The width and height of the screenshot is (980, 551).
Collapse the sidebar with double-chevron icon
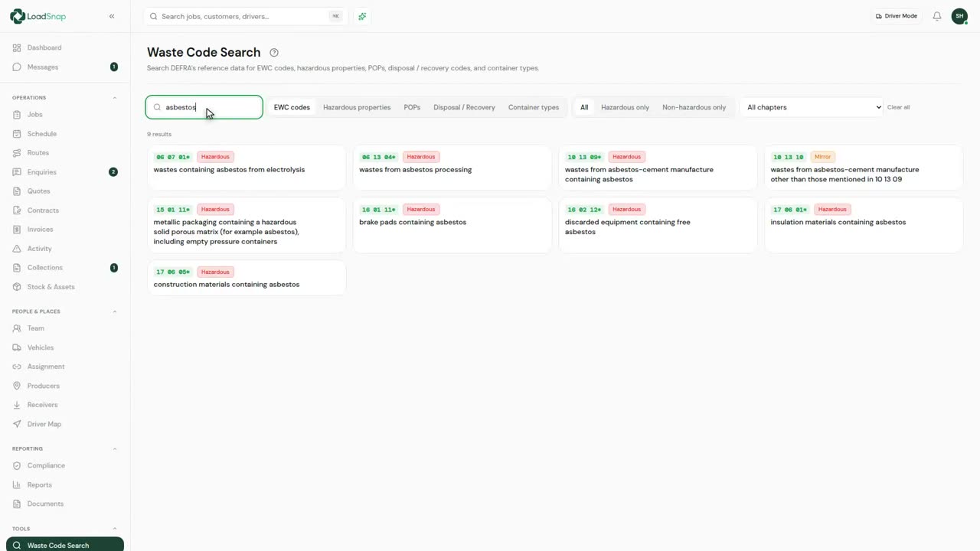[112, 16]
